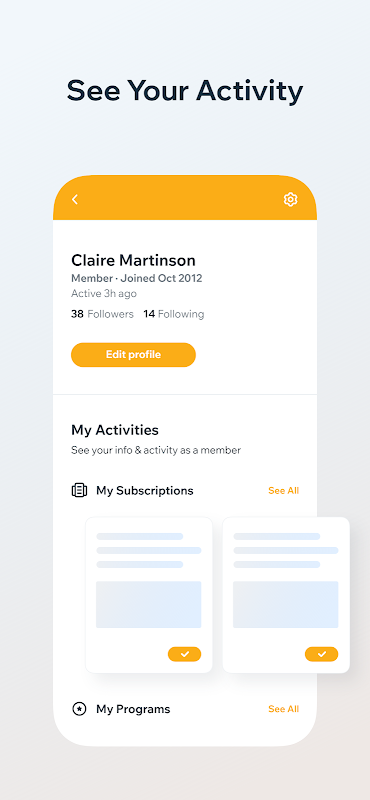View the 14 Following list
The image size is (370, 800).
coord(174,314)
